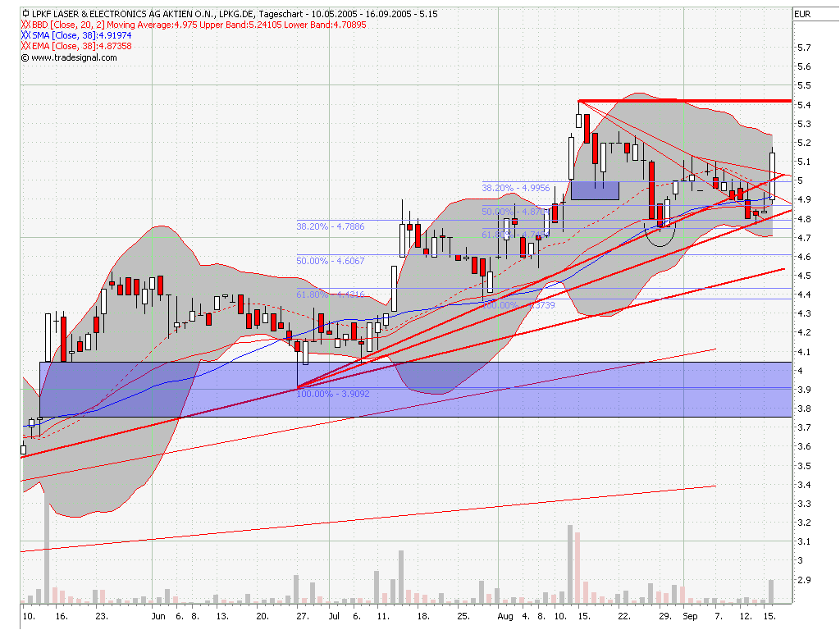This screenshot has height=630, width=840.
Task: Click the 5.5 price axis label
Action: click(x=804, y=85)
